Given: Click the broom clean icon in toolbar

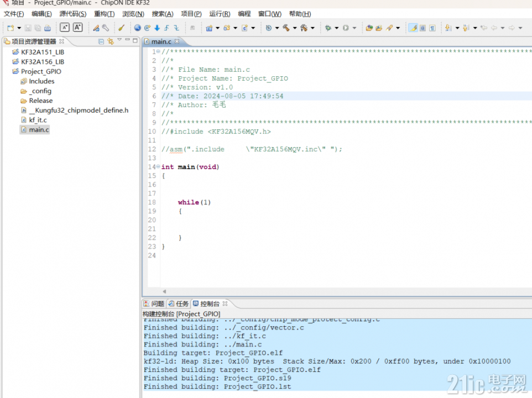Looking at the screenshot, I should (x=122, y=28).
